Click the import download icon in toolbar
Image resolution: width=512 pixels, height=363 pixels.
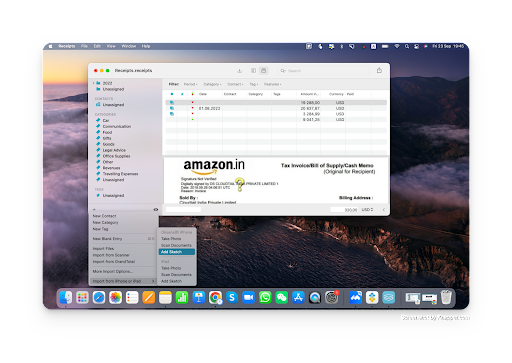tap(239, 71)
